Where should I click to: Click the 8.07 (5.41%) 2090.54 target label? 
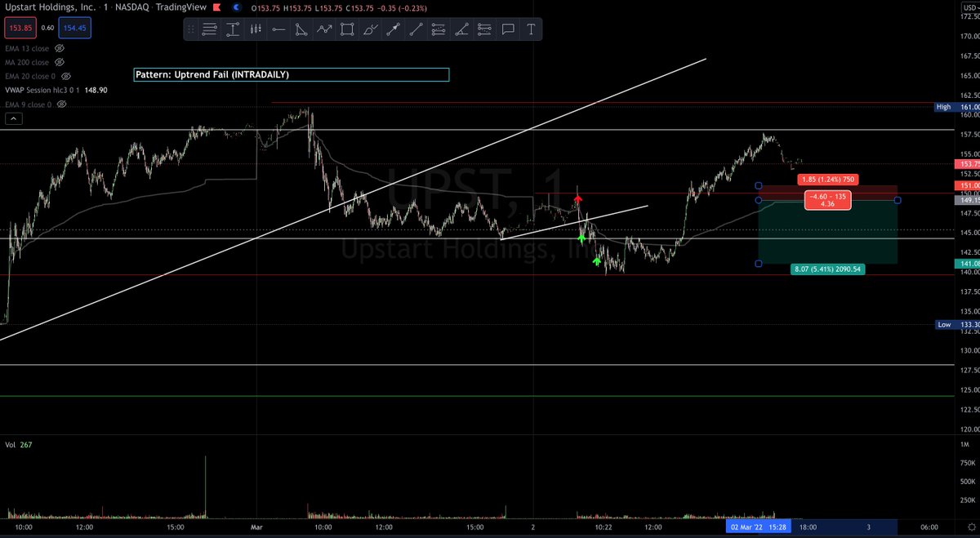point(827,269)
